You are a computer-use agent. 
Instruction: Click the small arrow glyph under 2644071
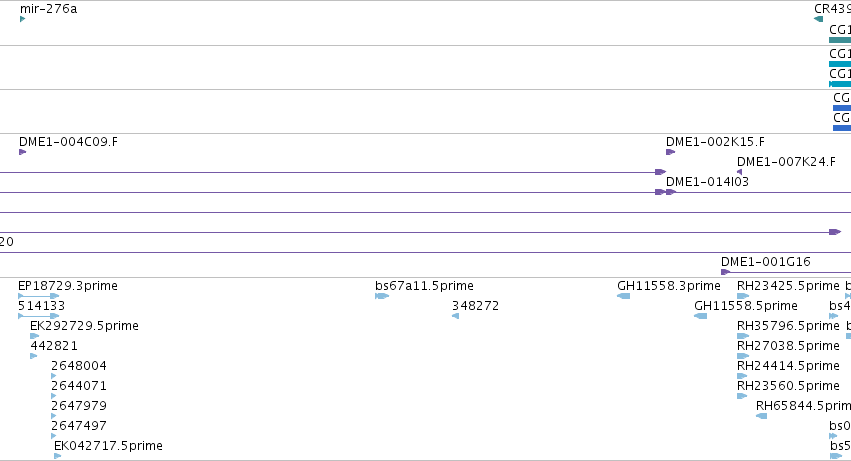coord(54,396)
